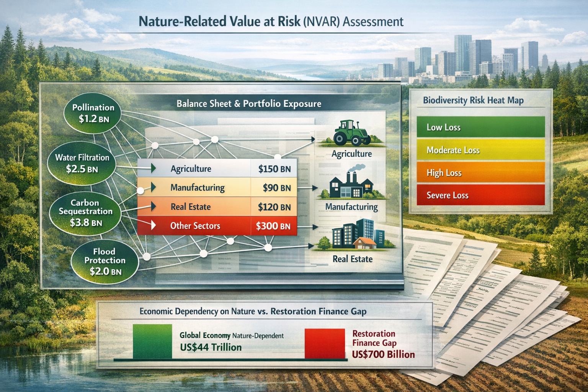The width and height of the screenshot is (588, 392).
Task: Click the Pollination $1.2 BN bubble
Action: (x=93, y=113)
